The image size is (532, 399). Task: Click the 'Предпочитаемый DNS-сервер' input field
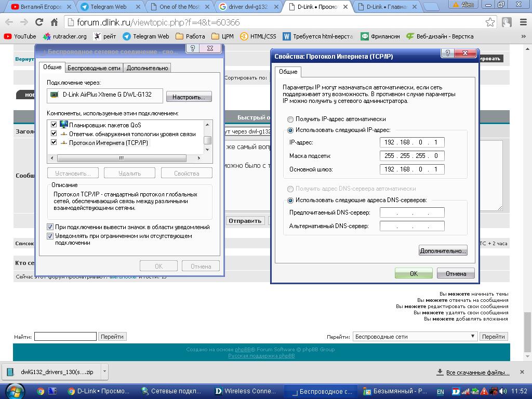pyautogui.click(x=412, y=212)
